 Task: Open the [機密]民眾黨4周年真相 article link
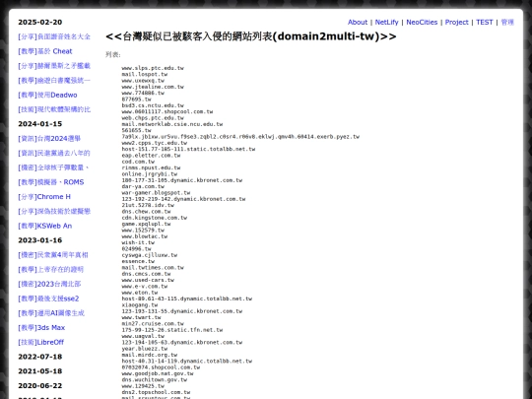click(x=53, y=255)
